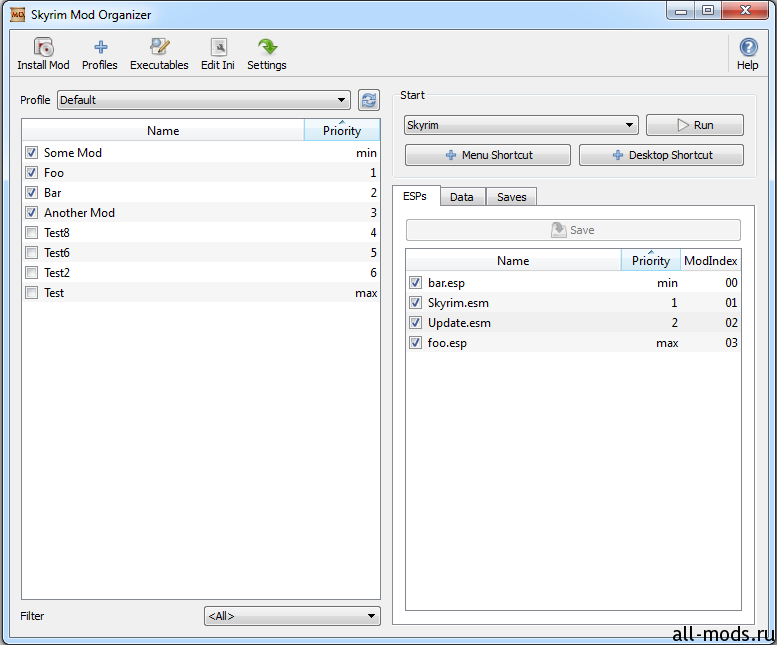Open Edit Ini tool
The height and width of the screenshot is (645, 777).
coord(218,54)
